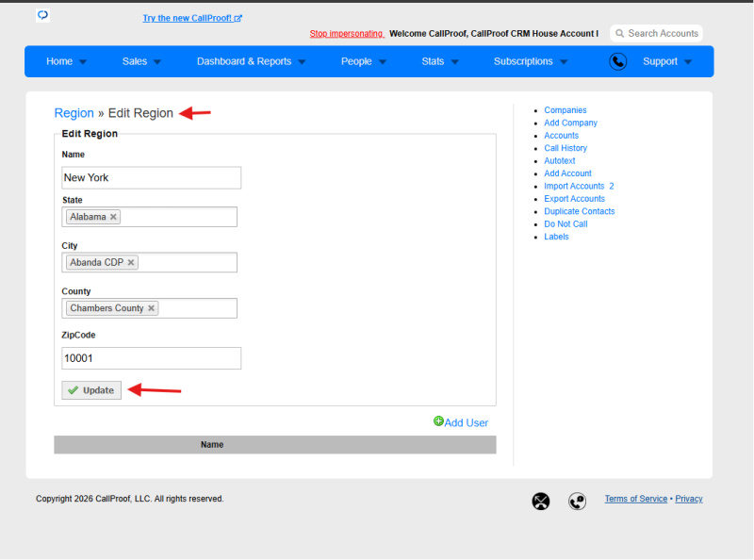Expand the Sales menu arrow
Screen dimensions: 754x560
[x=157, y=62]
